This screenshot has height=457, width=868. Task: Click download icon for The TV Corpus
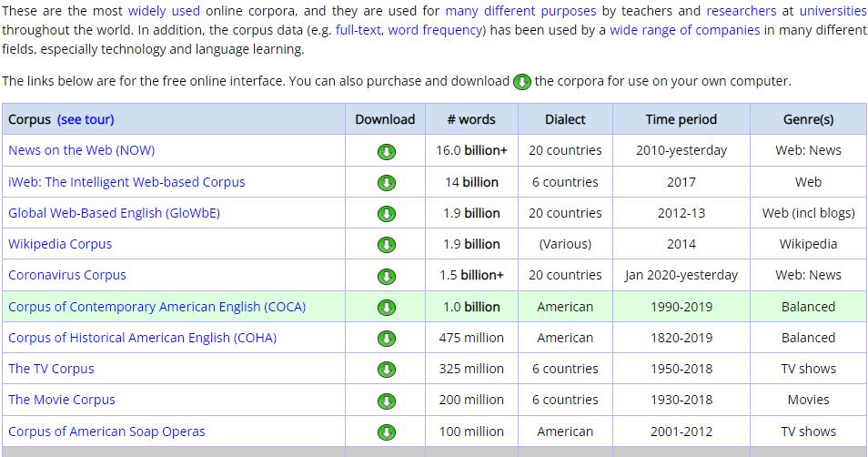[386, 370]
